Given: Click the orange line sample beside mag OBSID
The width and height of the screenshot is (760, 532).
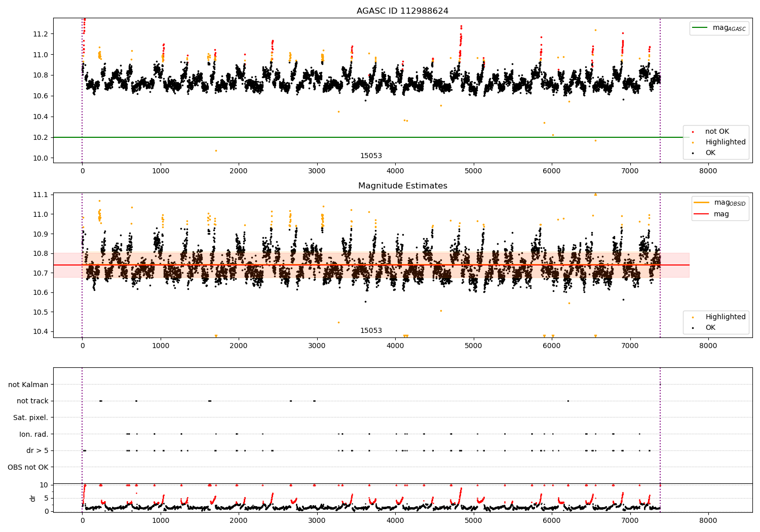Looking at the screenshot, I should coord(702,203).
